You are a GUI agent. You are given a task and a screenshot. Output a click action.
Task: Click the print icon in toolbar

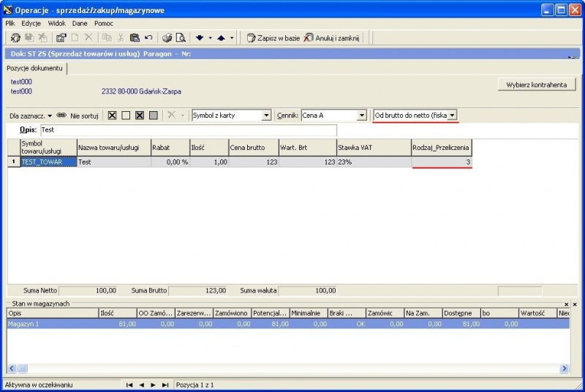tap(167, 38)
